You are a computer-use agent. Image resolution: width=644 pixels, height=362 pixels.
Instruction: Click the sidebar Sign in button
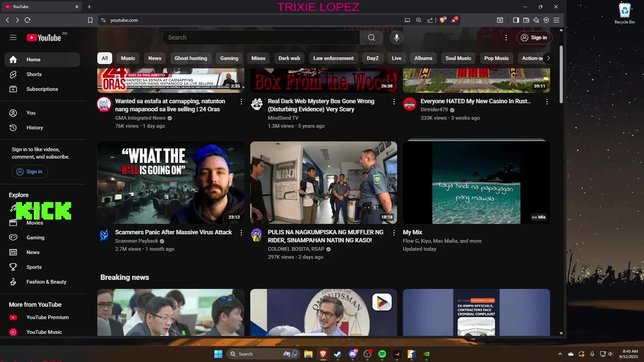(x=29, y=171)
